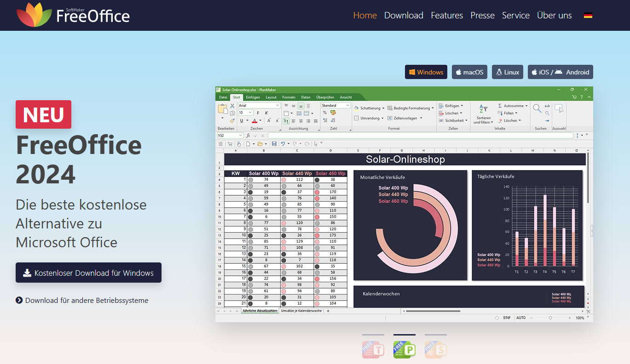630x364 pixels.
Task: Click the red font color A icon
Action: [254, 120]
